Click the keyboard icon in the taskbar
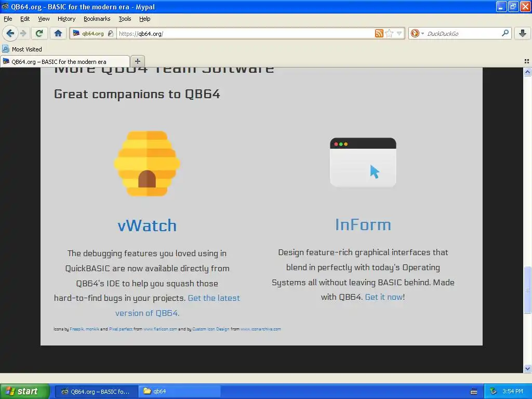Image resolution: width=532 pixels, height=399 pixels. tap(474, 392)
